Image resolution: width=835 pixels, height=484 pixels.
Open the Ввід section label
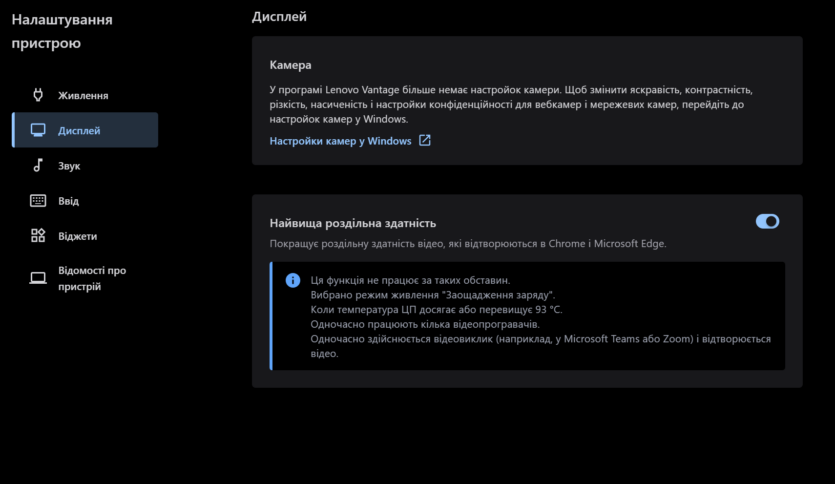coord(68,201)
